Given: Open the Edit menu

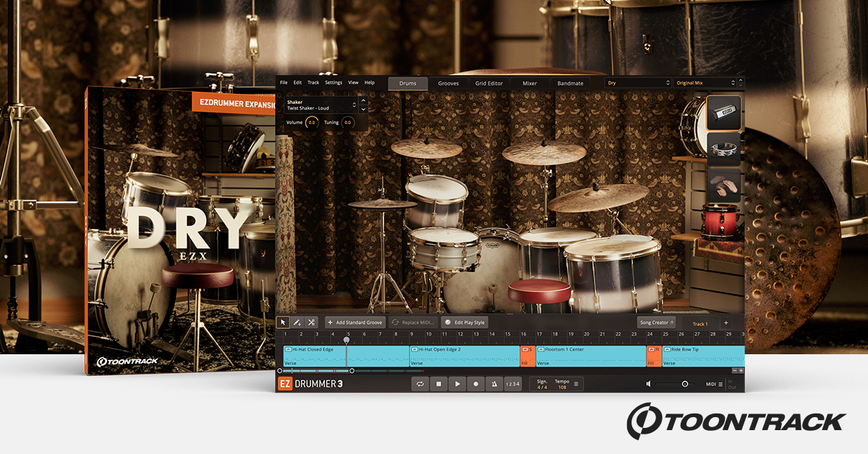Looking at the screenshot, I should pyautogui.click(x=297, y=83).
